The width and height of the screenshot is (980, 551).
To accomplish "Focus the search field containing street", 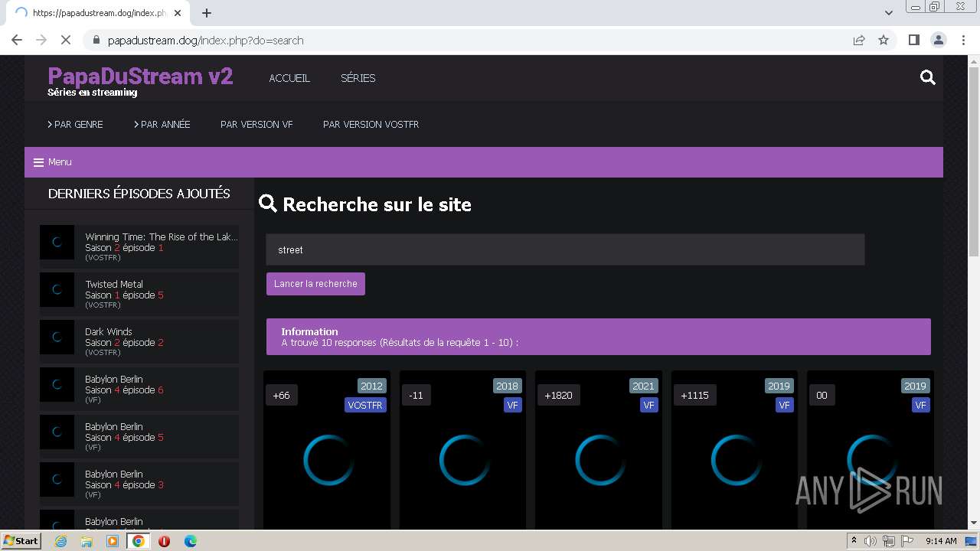I will pos(565,249).
